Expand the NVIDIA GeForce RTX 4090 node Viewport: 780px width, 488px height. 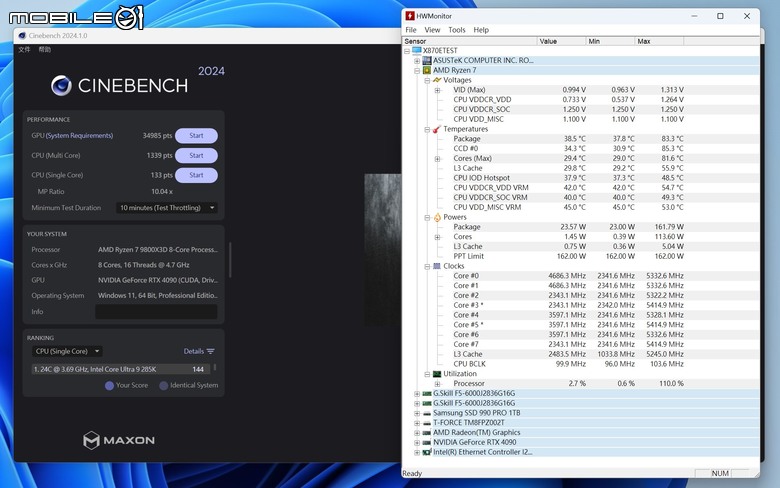[x=417, y=442]
